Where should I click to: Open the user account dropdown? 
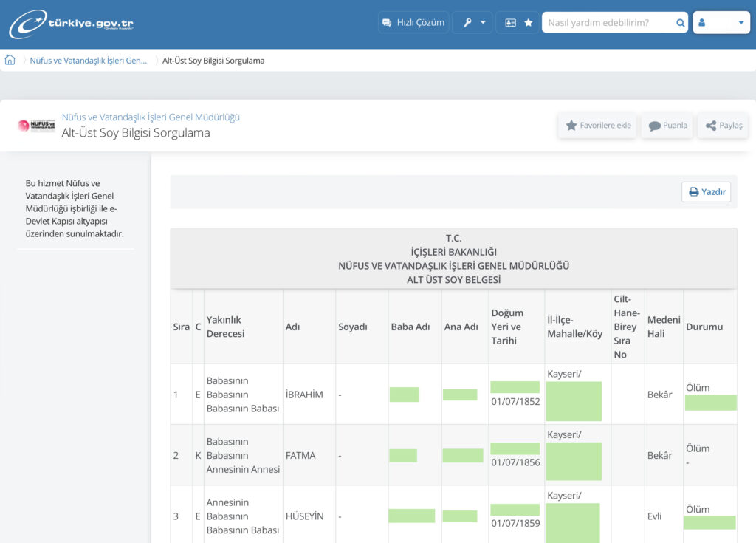point(721,23)
